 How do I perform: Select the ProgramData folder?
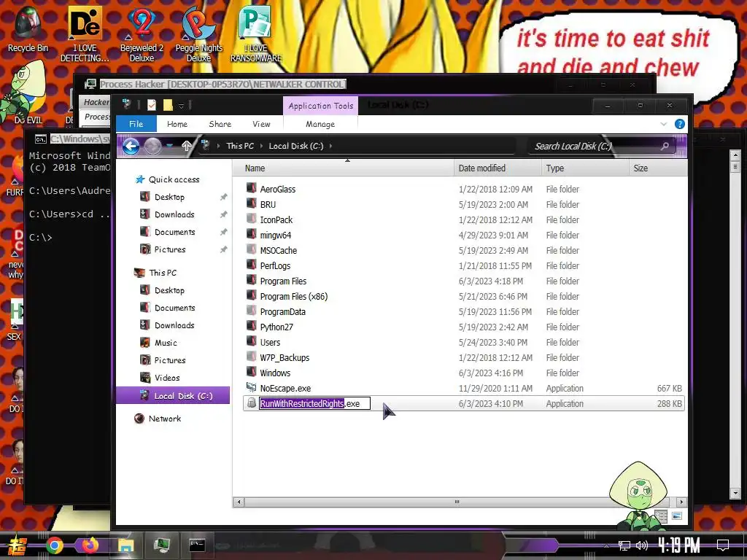click(x=282, y=312)
